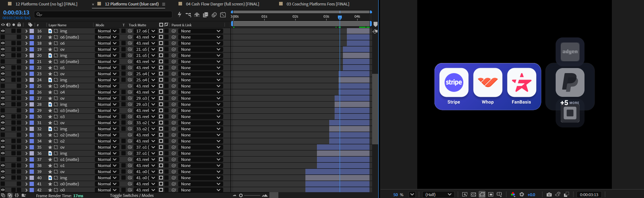Click the In/Out/Duration pane braces icon

click(17, 196)
